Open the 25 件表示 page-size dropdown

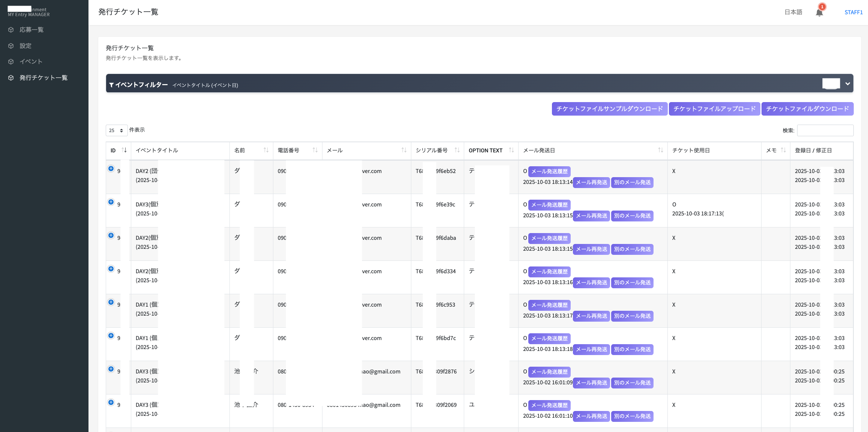[x=116, y=130]
